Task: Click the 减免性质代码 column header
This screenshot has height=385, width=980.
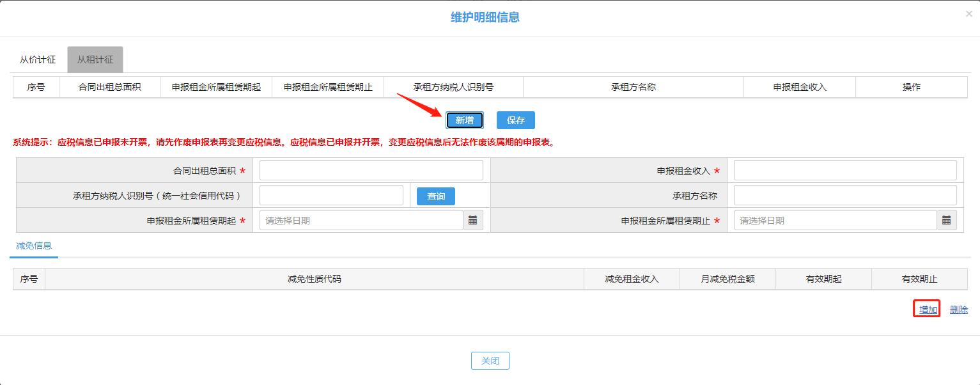Action: tap(315, 279)
